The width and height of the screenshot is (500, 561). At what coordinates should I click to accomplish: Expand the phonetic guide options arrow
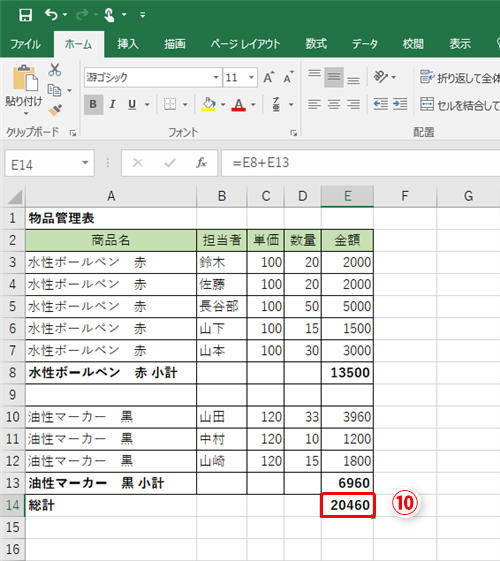pyautogui.click(x=291, y=105)
